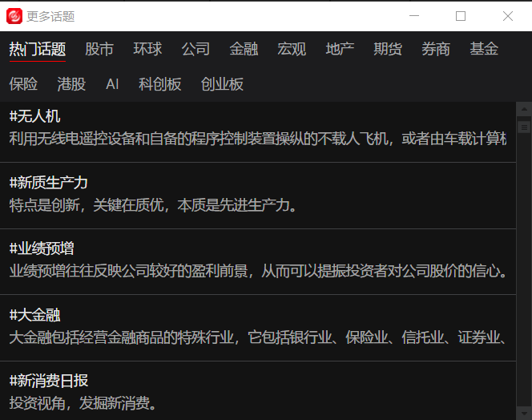Click the red app logo icon
The image size is (532, 420).
14,16
